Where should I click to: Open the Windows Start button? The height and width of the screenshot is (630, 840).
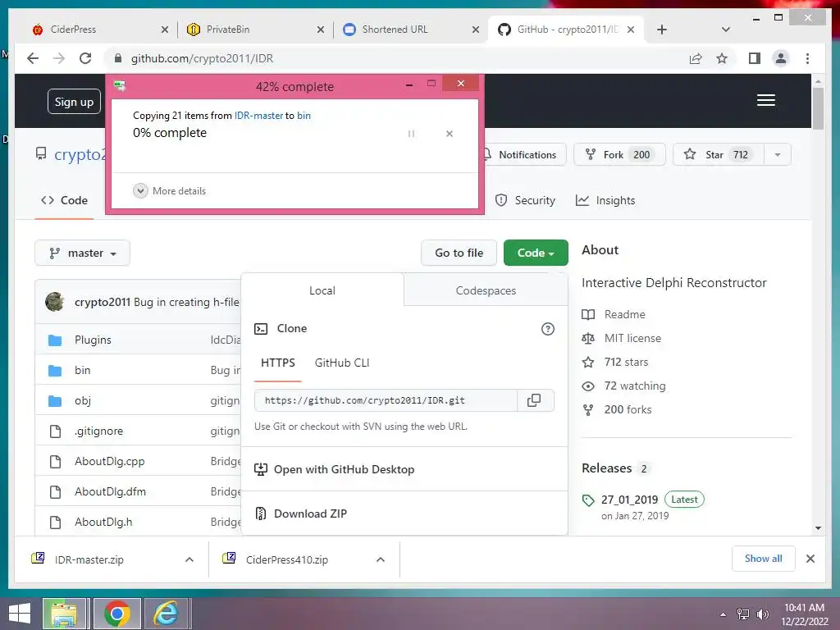20,614
